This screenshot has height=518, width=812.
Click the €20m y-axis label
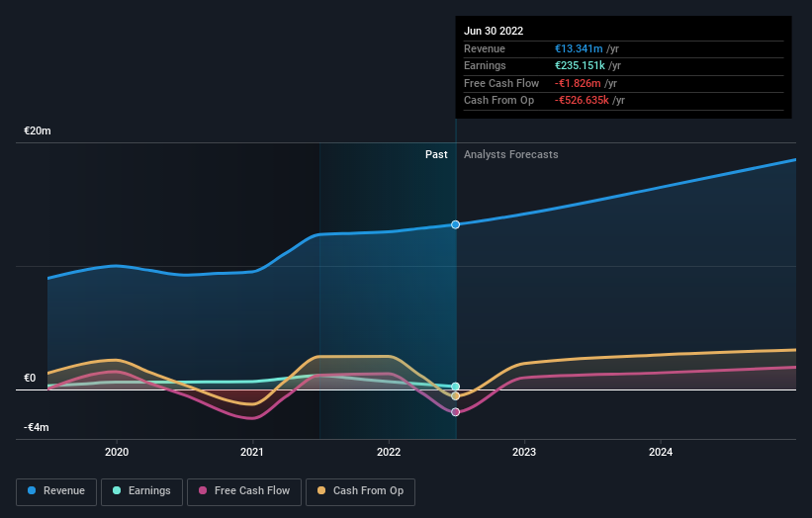(38, 130)
